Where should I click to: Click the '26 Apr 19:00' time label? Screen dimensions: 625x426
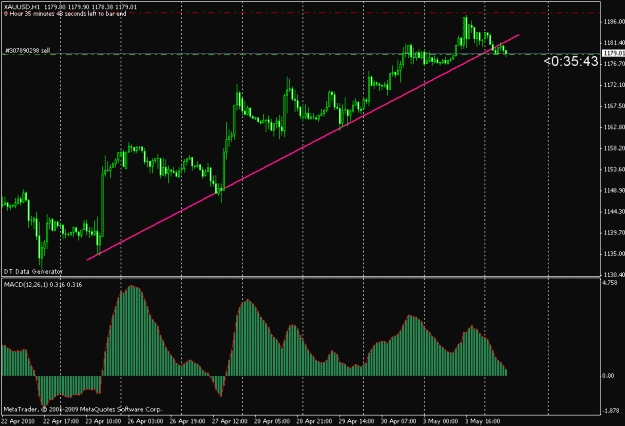(x=187, y=421)
